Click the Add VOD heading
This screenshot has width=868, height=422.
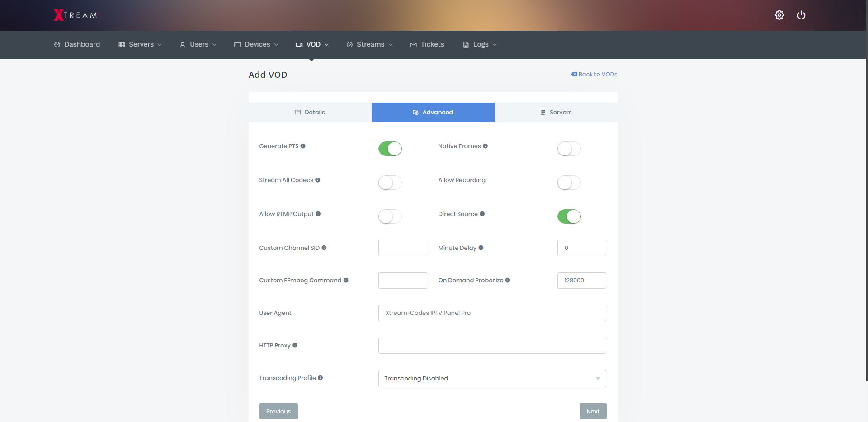268,75
